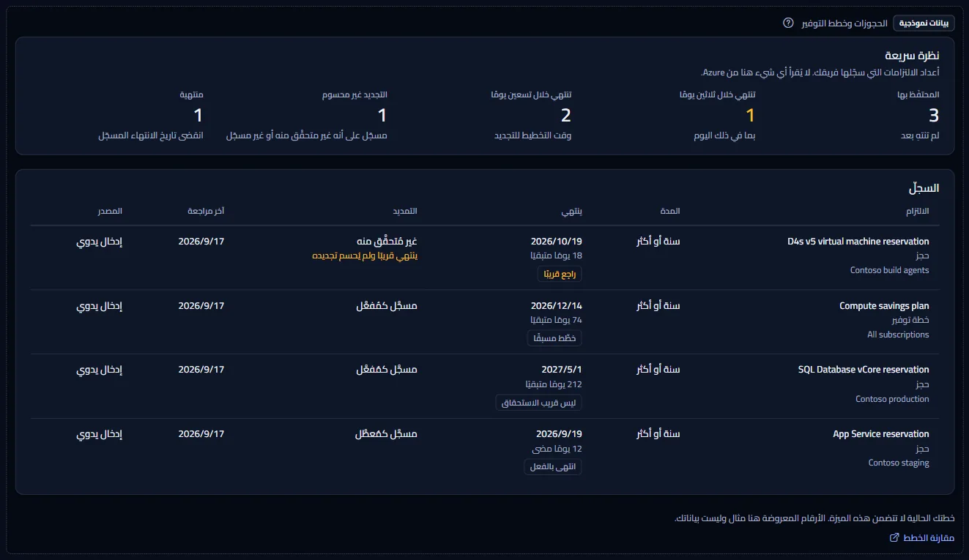The image size is (969, 560).
Task: Click the 'ينتهي' column header
Action: pyautogui.click(x=572, y=212)
